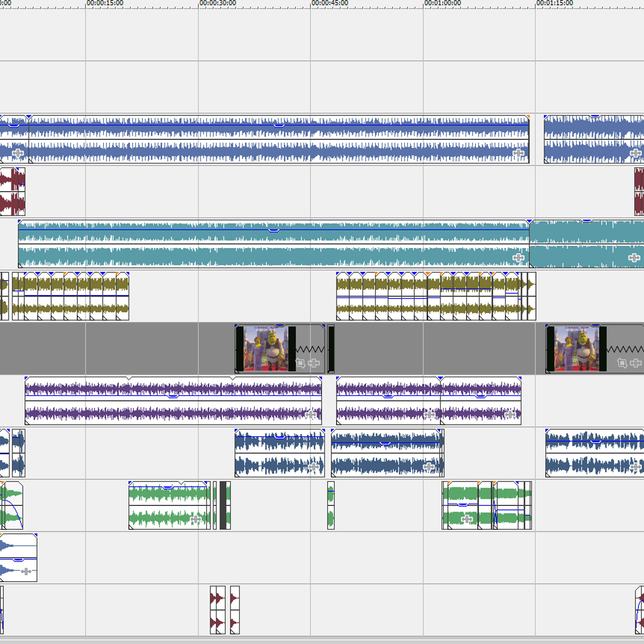Click Event FX icon on middle slate-blue audio clip

pos(429,467)
